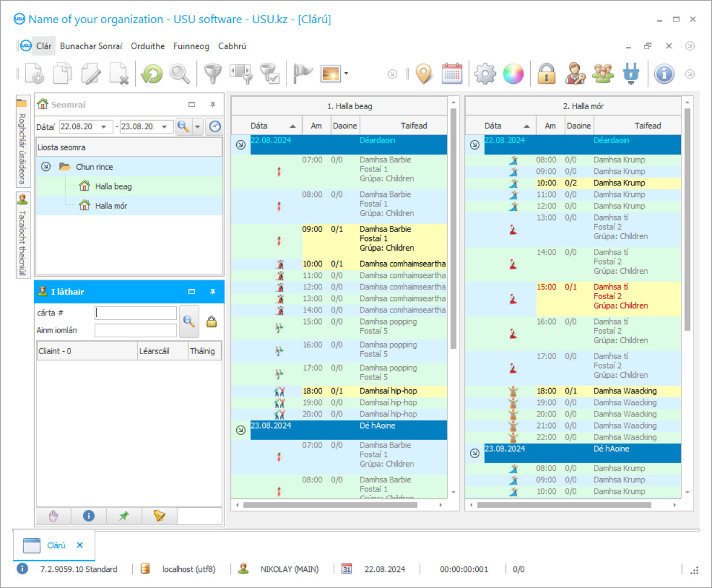712x588 pixels.
Task: Click the flag icon in toolbar
Action: click(303, 74)
